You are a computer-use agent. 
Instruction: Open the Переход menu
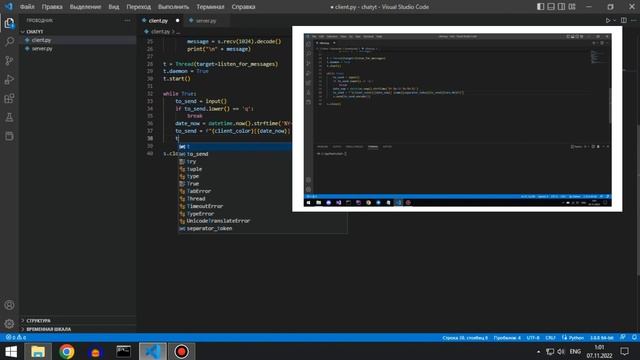(x=138, y=7)
